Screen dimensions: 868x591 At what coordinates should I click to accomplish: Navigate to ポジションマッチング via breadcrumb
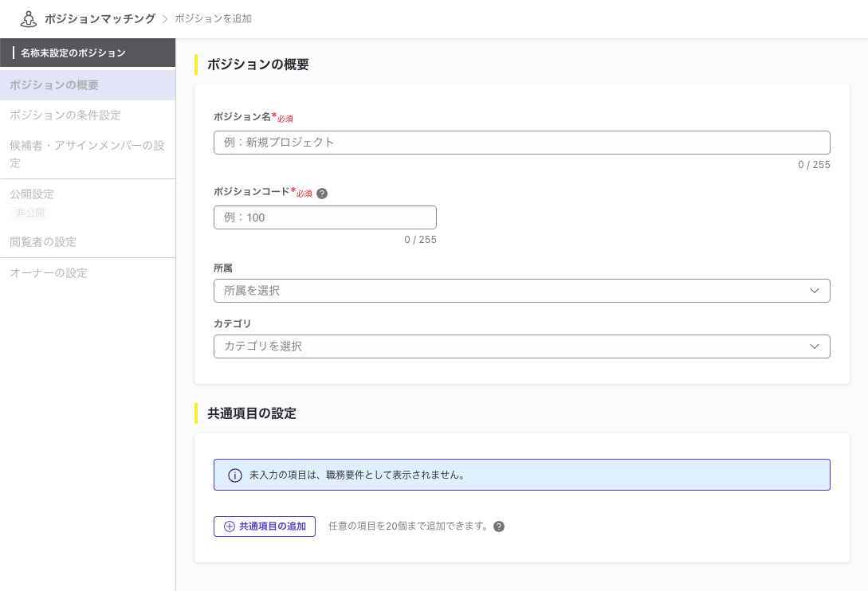99,18
